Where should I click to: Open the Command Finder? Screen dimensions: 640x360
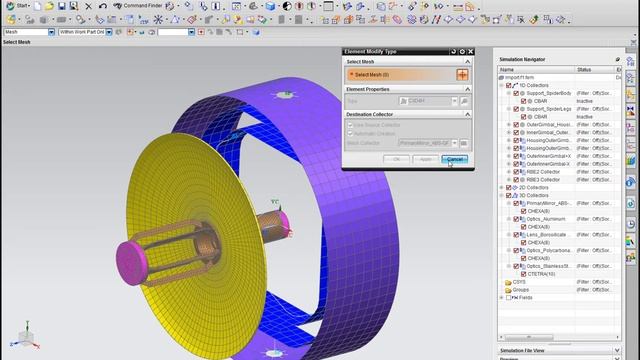(138, 6)
